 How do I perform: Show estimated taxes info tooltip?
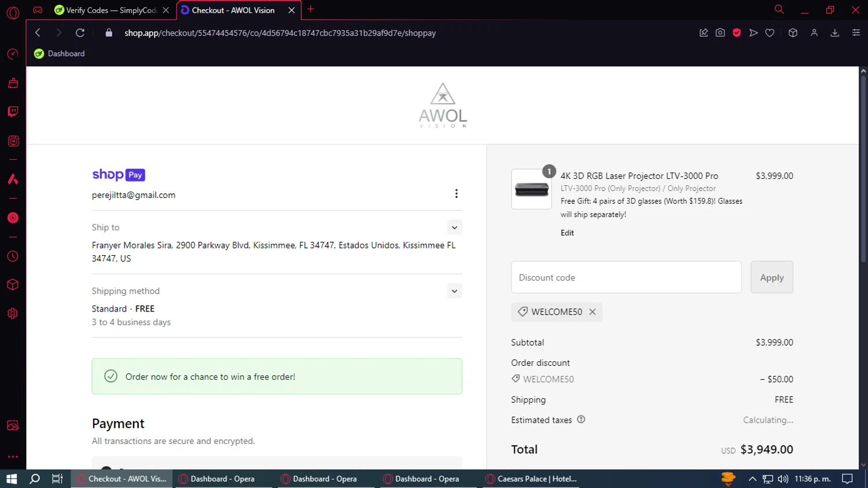(x=581, y=420)
